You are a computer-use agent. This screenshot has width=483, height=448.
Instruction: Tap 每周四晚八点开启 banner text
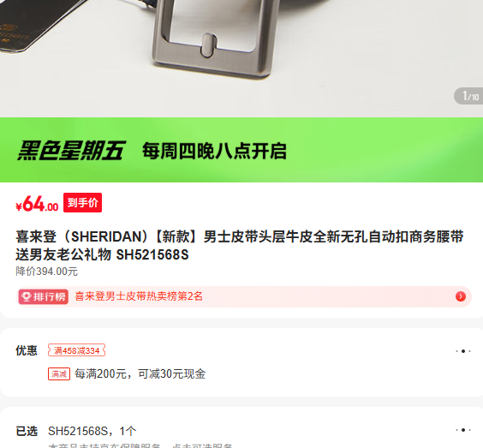click(214, 151)
